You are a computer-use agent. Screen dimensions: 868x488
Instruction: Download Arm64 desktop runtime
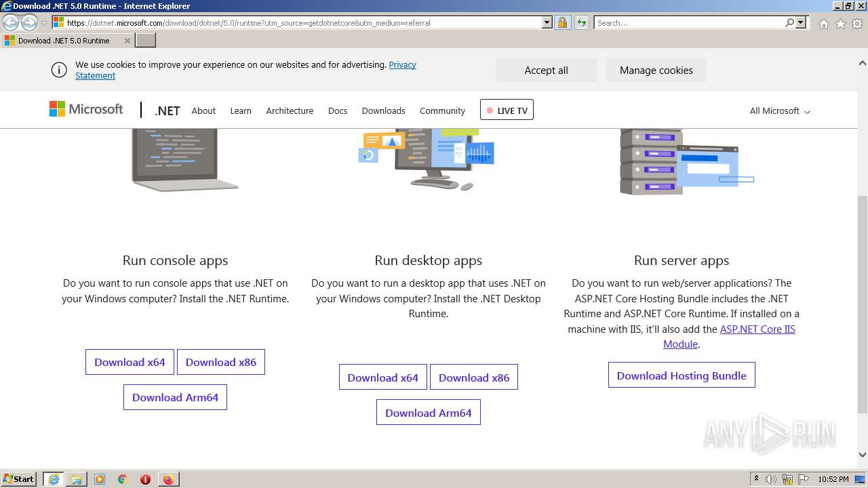click(x=429, y=413)
